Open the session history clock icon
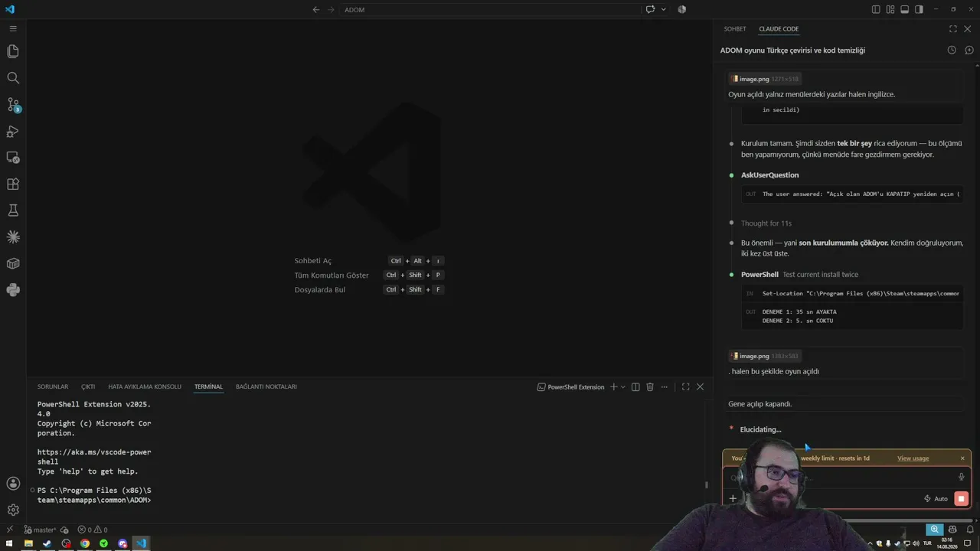 pyautogui.click(x=952, y=50)
